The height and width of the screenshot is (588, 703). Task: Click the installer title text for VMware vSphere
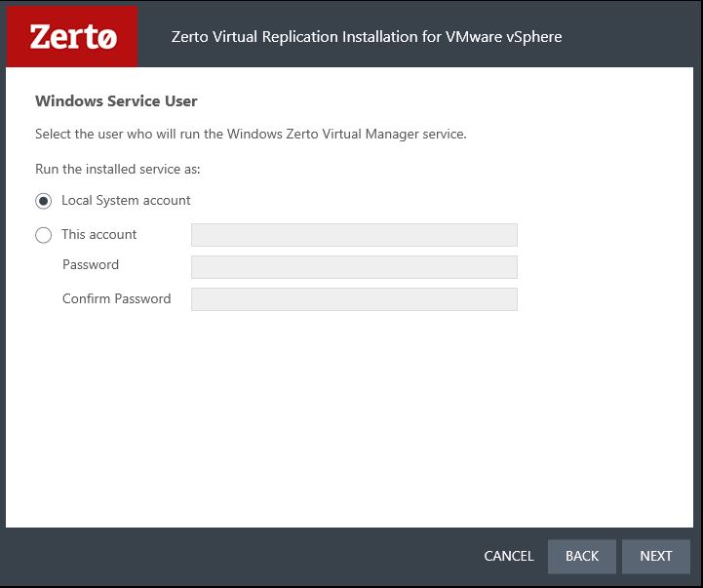[x=367, y=37]
